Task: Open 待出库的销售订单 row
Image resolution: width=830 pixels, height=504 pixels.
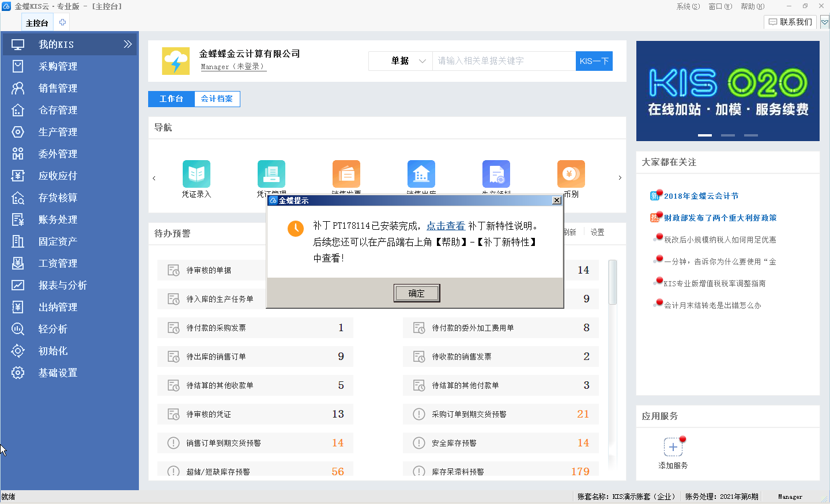Action: [x=255, y=357]
